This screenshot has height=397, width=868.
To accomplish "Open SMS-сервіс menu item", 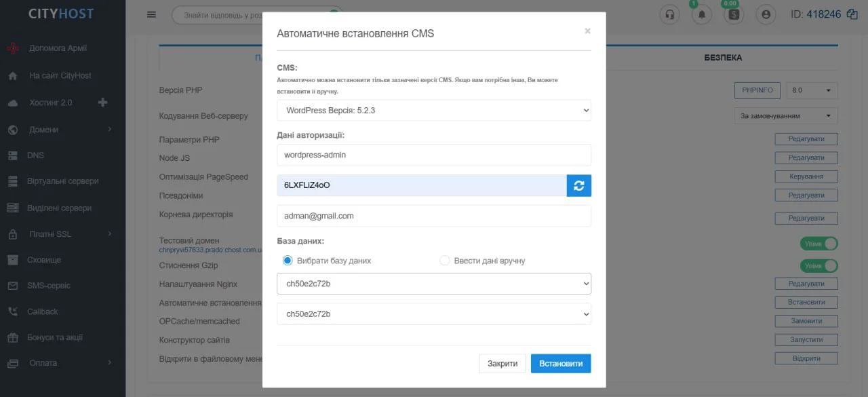I will point(49,286).
